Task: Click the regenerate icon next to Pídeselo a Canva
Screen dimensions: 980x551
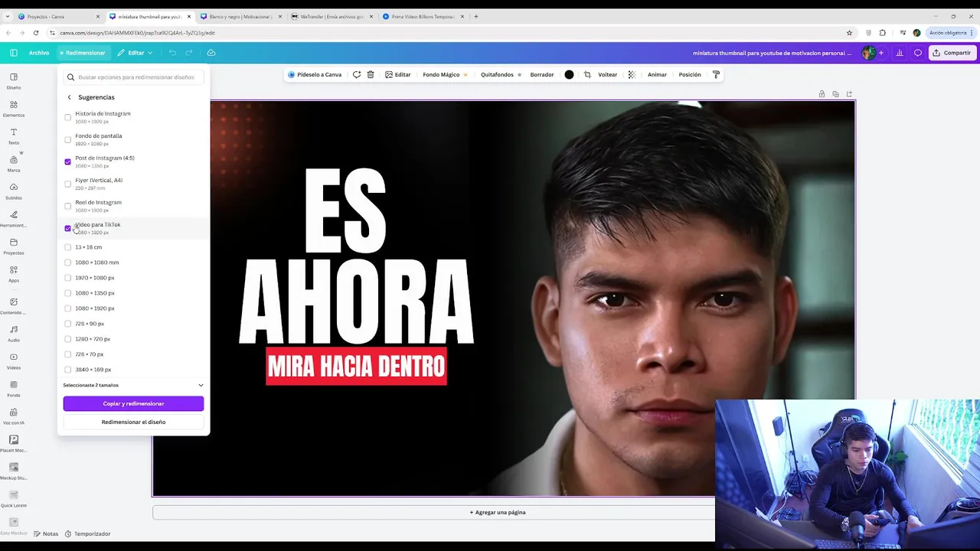Action: click(x=357, y=74)
